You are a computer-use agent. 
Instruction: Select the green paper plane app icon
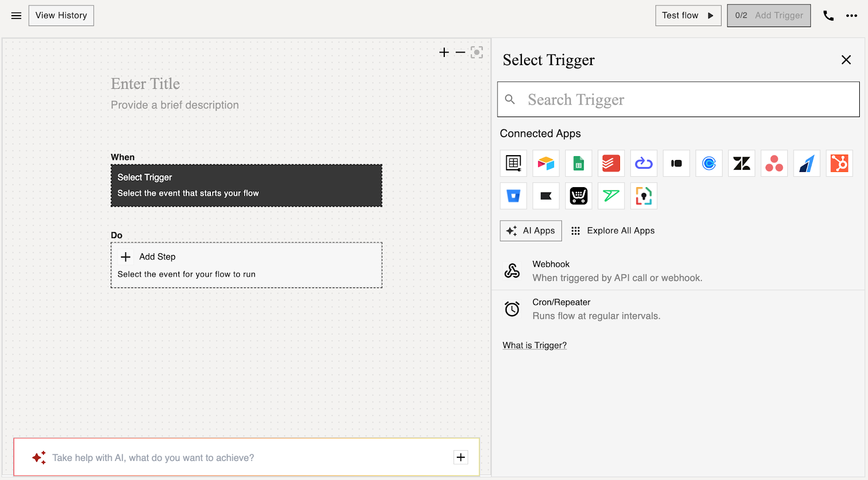click(x=611, y=196)
